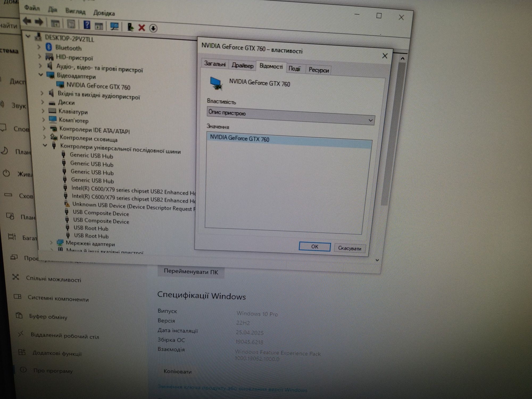532x399 pixels.
Task: Close the GTX 760 properties dialog
Action: 385,56
